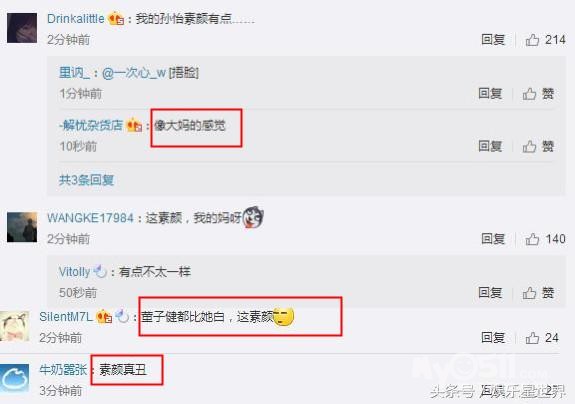Open the @一次心_w mention link

point(134,73)
